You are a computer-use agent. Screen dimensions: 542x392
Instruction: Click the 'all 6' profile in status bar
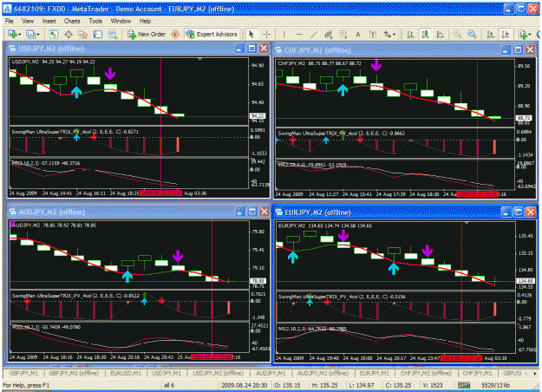point(169,385)
